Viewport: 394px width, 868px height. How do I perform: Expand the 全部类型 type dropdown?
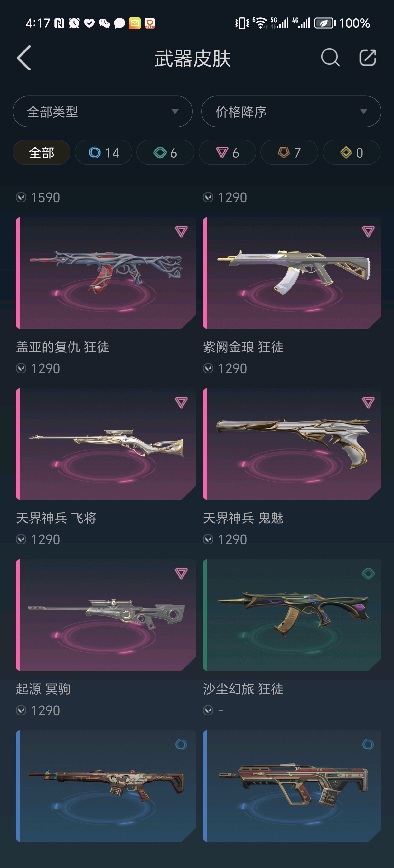(x=103, y=112)
